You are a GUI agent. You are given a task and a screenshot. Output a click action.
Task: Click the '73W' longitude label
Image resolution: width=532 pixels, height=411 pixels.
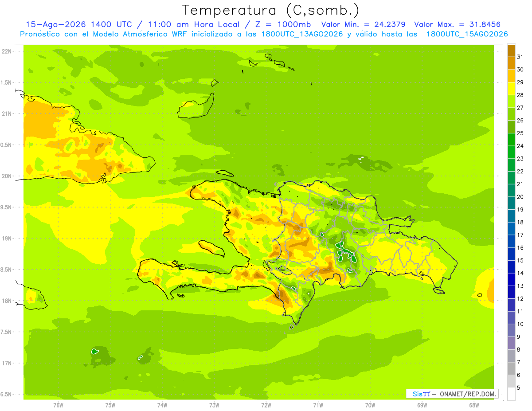point(214,405)
